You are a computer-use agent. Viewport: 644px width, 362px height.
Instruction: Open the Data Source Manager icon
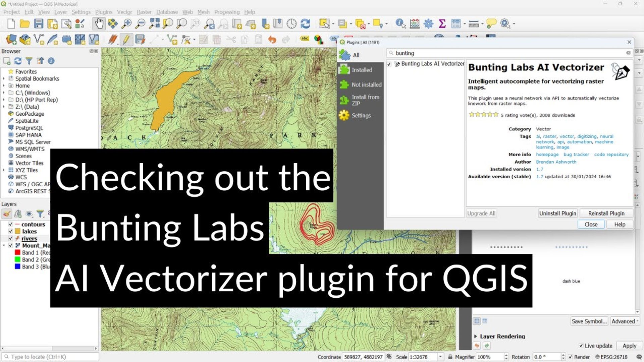[11, 40]
